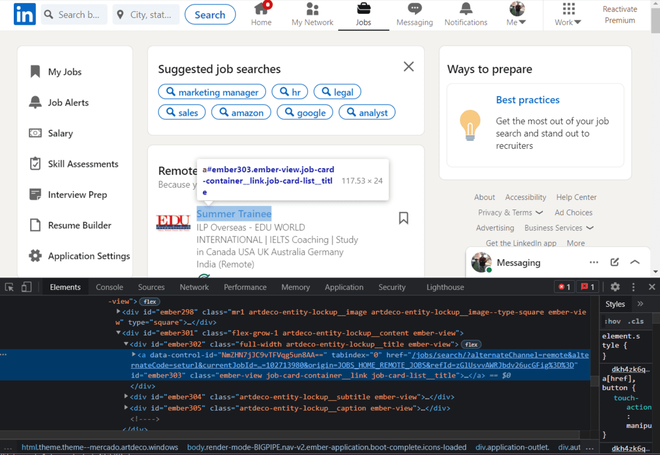Activate the DevTools inspect element picker
This screenshot has width=660, height=455.
(x=9, y=287)
